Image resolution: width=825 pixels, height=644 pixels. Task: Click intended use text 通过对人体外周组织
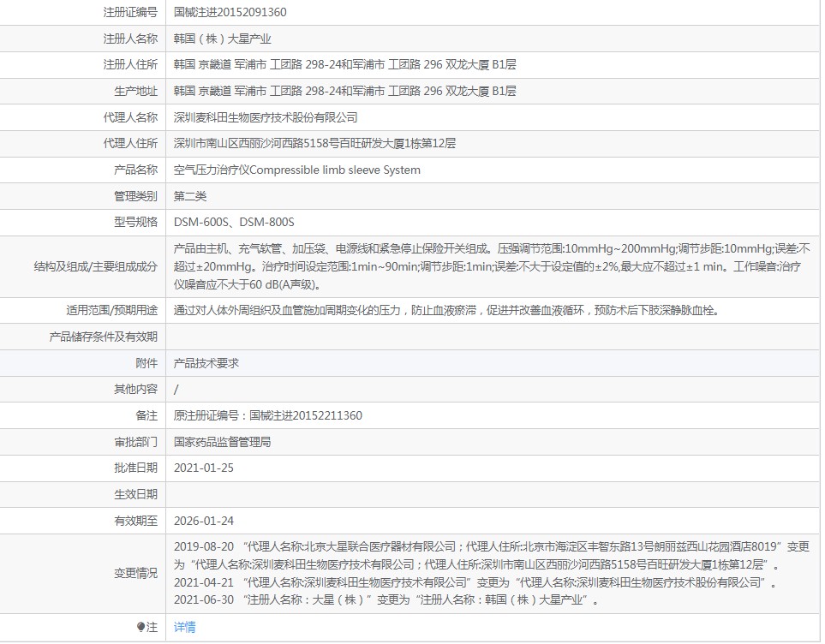(x=446, y=310)
